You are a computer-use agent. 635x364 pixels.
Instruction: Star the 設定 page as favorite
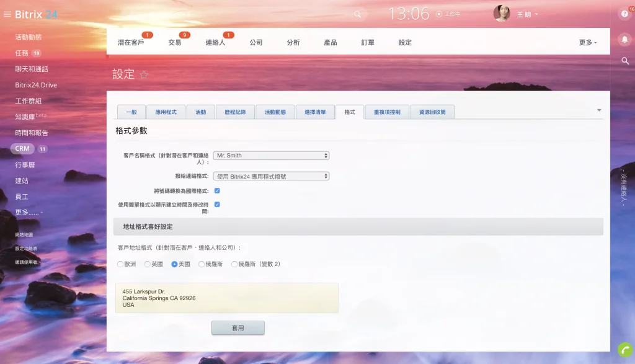point(144,74)
